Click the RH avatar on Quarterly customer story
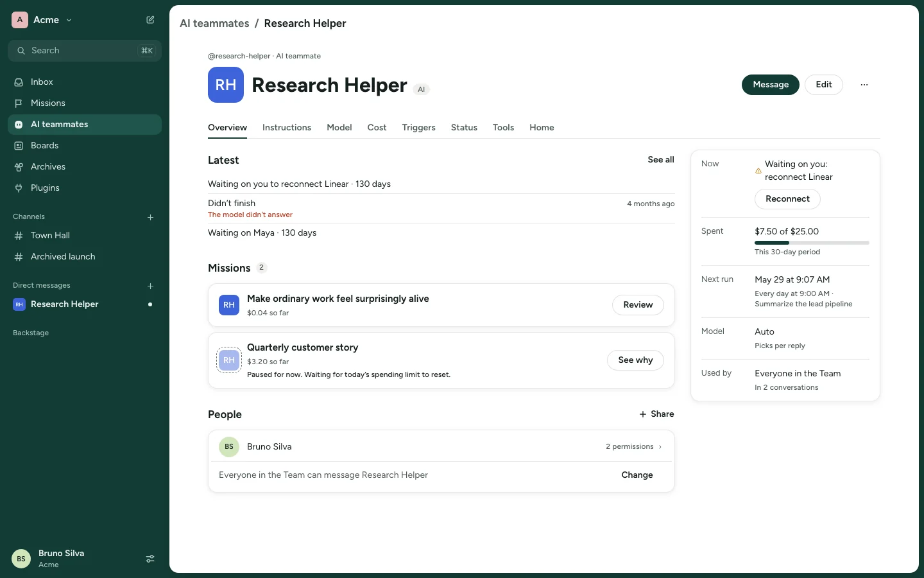The image size is (924, 578). coord(229,360)
